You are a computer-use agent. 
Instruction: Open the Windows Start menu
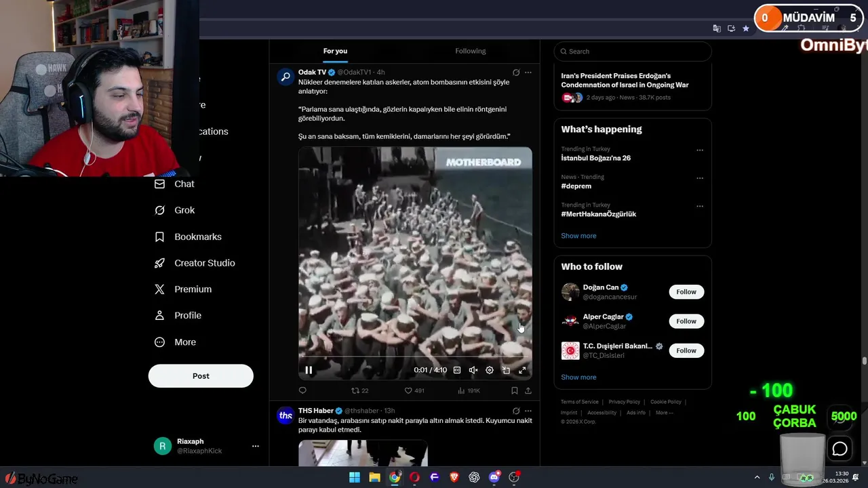click(355, 478)
